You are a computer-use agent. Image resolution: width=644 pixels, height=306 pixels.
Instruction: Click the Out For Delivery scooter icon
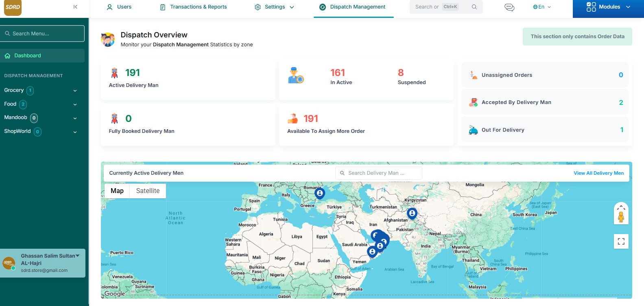click(473, 130)
